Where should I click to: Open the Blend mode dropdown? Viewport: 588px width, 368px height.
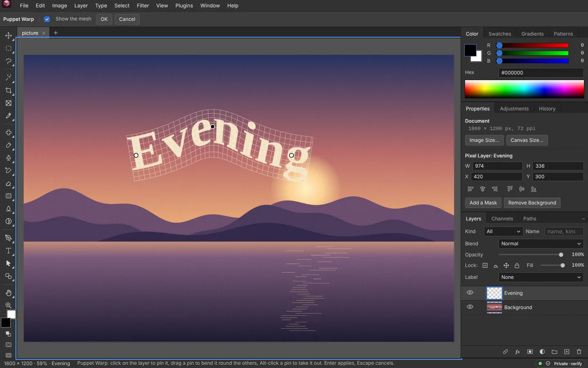[541, 244]
